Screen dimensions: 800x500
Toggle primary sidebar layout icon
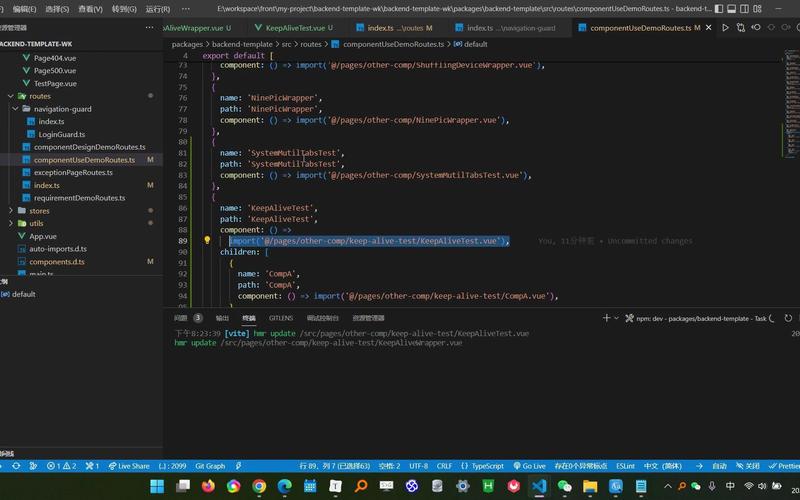(x=721, y=8)
